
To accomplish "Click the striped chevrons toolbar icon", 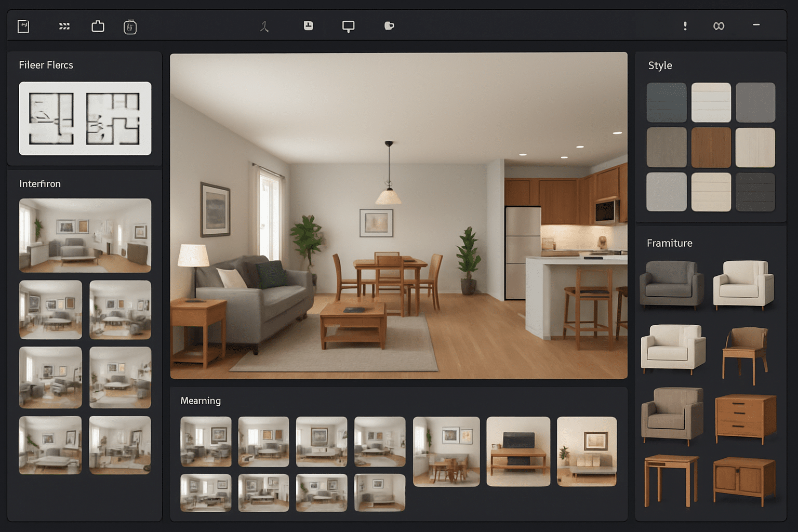I will point(64,26).
